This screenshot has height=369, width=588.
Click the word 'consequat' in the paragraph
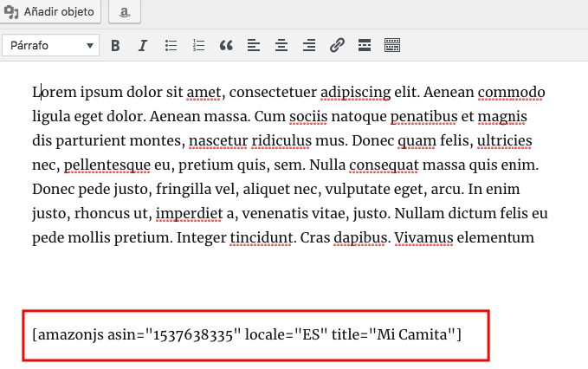point(384,165)
